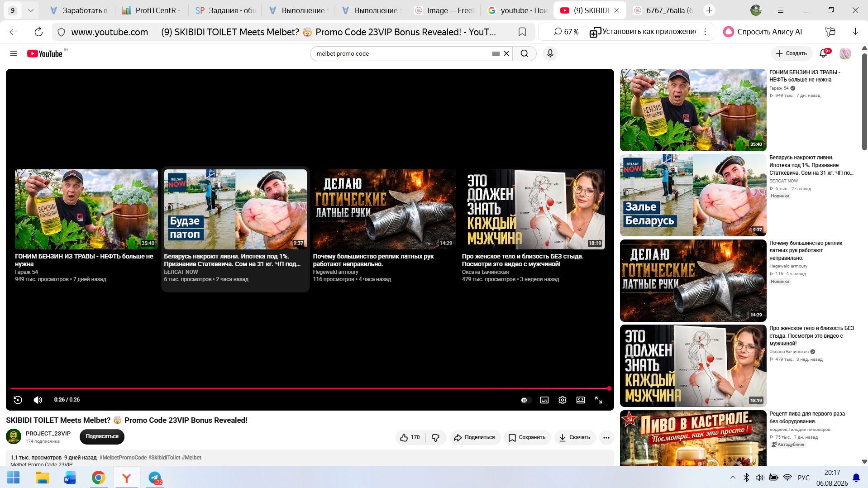Screen dimensions: 868x488
Task: Dislike the video
Action: pyautogui.click(x=436, y=437)
